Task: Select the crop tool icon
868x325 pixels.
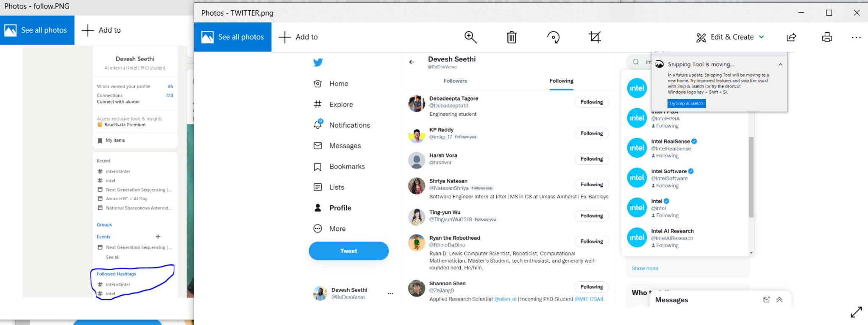Action: [x=595, y=37]
